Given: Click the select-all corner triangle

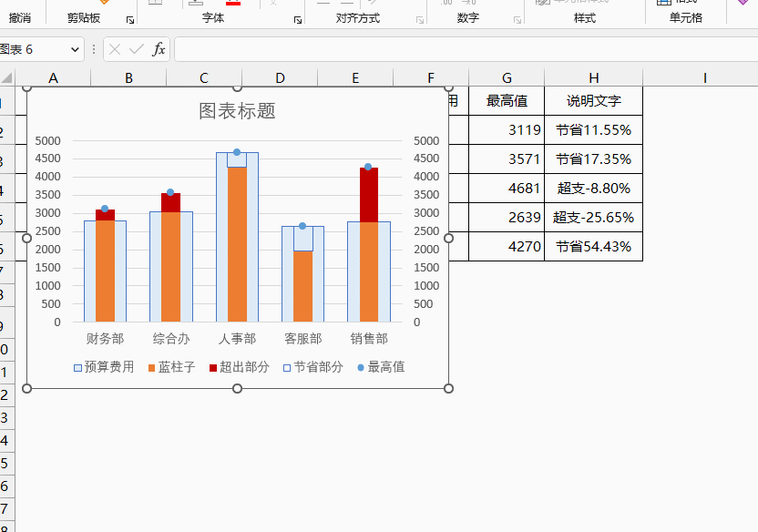Looking at the screenshot, I should pyautogui.click(x=6, y=77).
